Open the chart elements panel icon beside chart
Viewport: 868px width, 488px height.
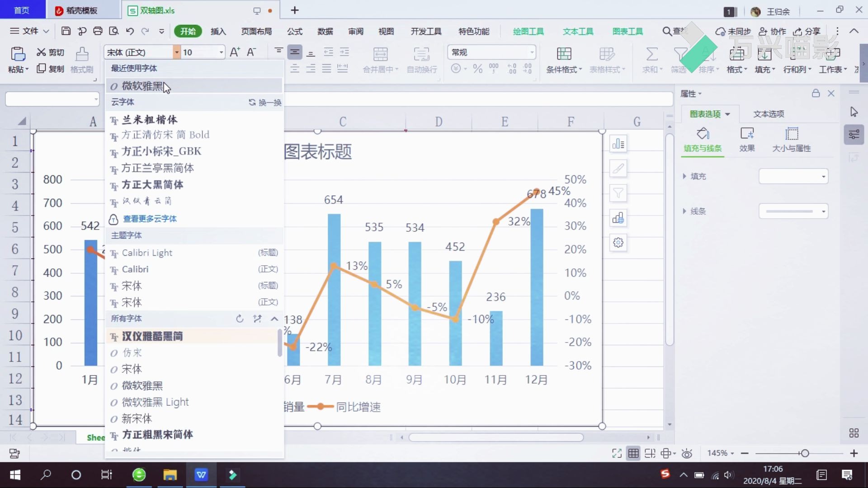tap(618, 143)
